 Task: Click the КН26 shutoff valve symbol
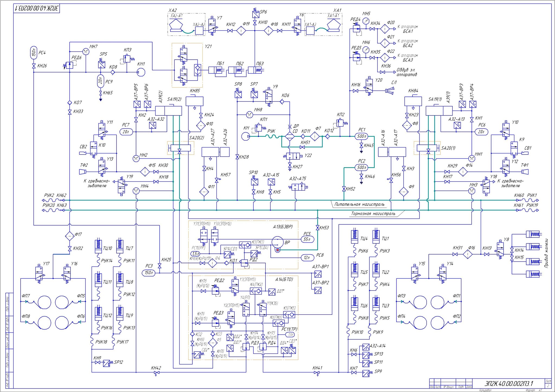[x=34, y=66]
